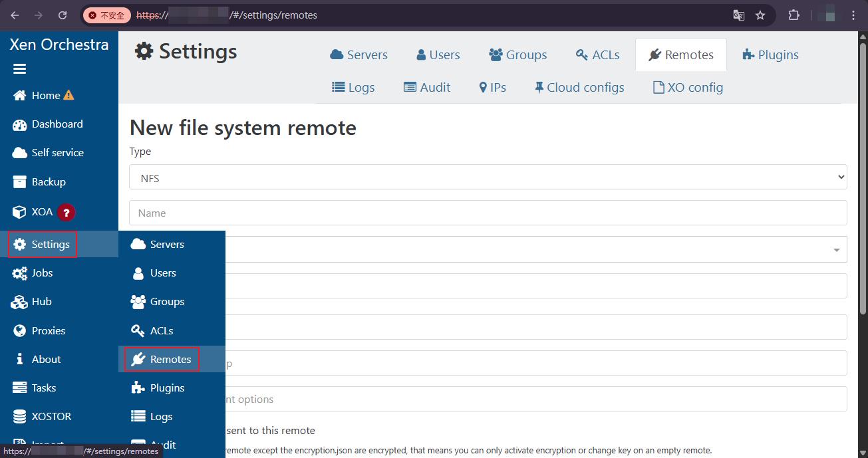Open the Type dropdown showing NFS
Image resolution: width=868 pixels, height=458 pixels.
coord(488,177)
